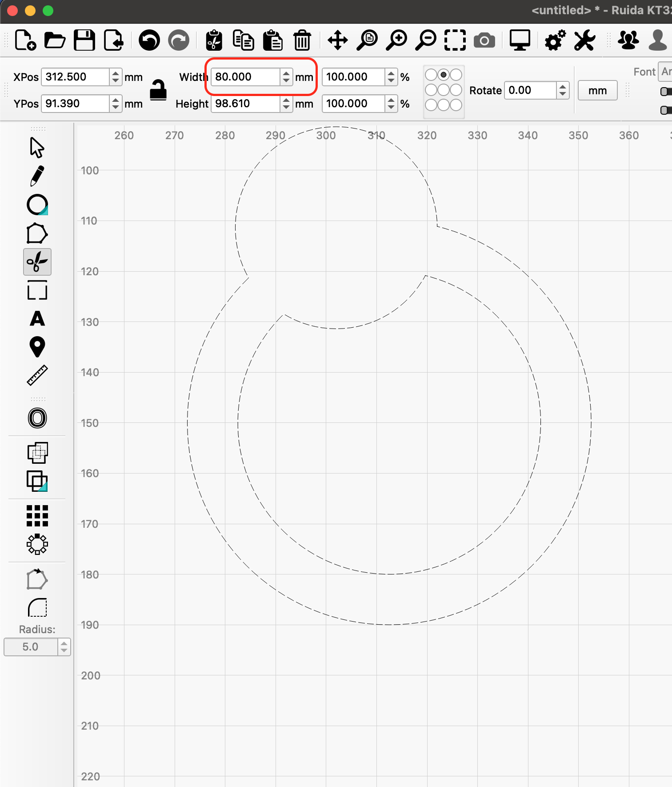The height and width of the screenshot is (787, 672).
Task: Select the Ellipse drawing tool
Action: (37, 205)
